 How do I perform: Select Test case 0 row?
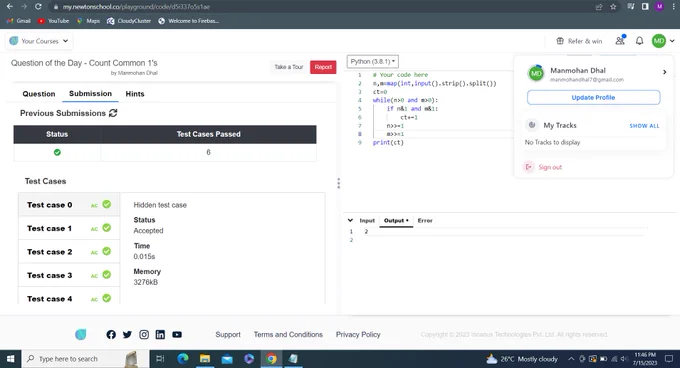(69, 205)
